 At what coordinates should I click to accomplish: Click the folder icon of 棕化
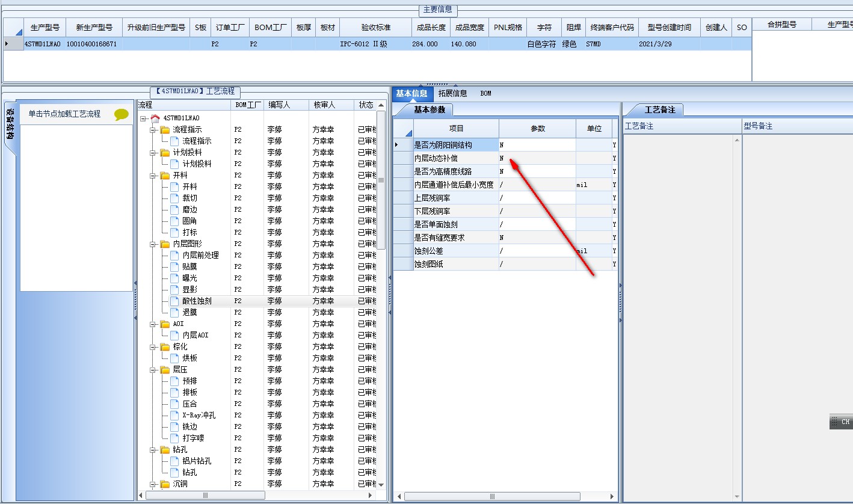(x=165, y=346)
